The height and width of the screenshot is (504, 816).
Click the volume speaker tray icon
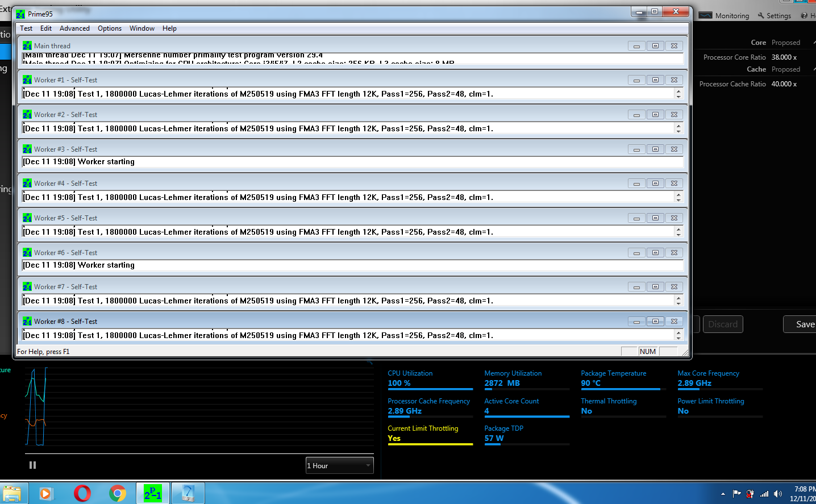[778, 494]
